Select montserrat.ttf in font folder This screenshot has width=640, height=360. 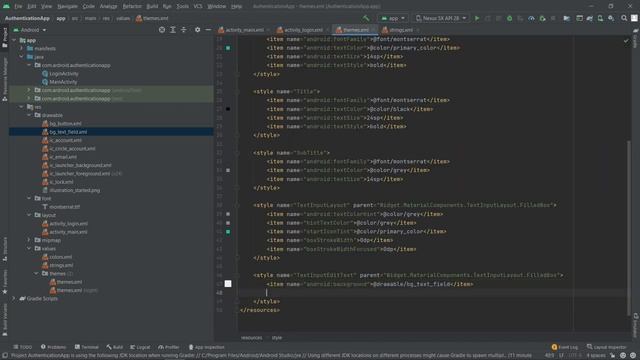[x=64, y=207]
